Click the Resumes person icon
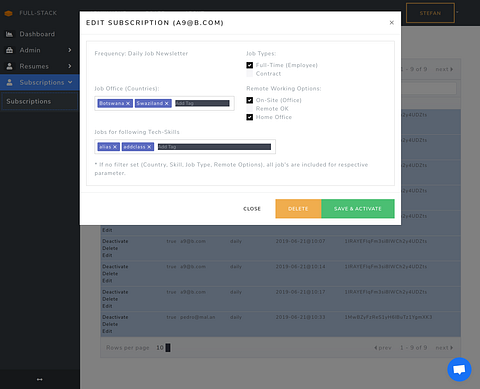This screenshot has width=480, height=389. pyautogui.click(x=10, y=66)
